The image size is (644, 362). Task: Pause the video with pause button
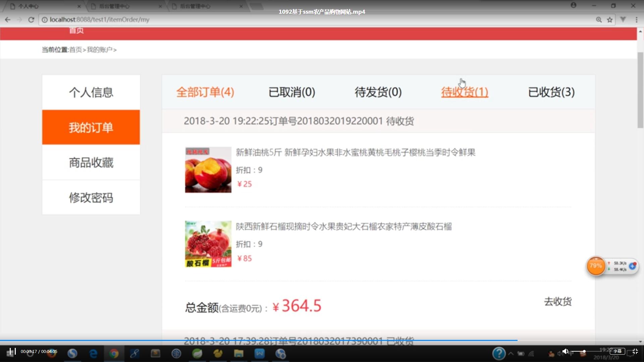pyautogui.click(x=13, y=351)
